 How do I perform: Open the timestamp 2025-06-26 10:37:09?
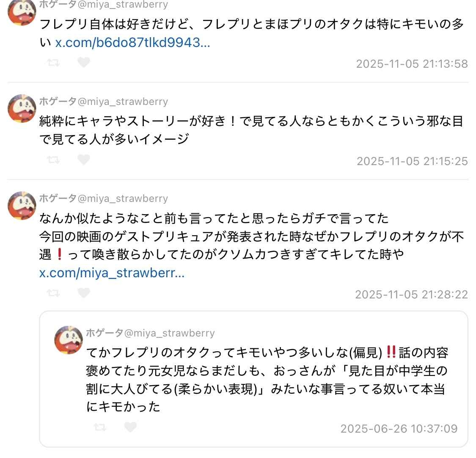399,428
